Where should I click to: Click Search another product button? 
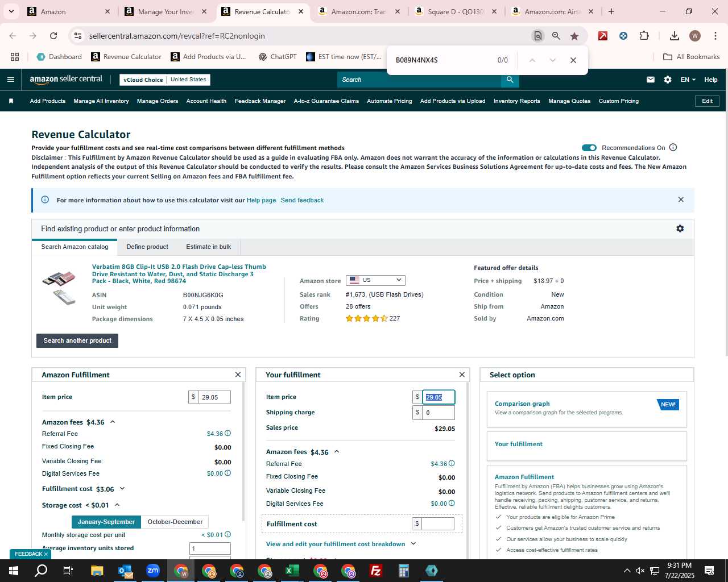tap(77, 340)
